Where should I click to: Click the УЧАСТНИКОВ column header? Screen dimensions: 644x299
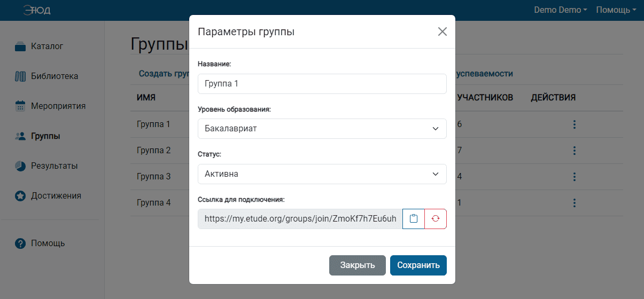click(x=485, y=98)
